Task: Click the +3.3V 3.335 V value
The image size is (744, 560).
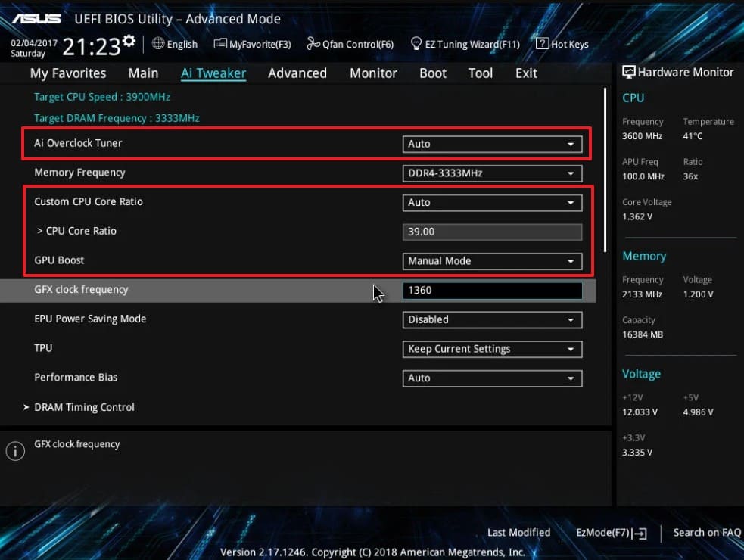Action: tap(637, 453)
